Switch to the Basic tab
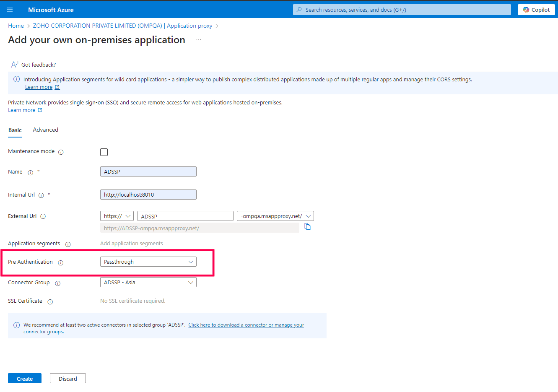This screenshot has height=392, width=558. point(15,130)
